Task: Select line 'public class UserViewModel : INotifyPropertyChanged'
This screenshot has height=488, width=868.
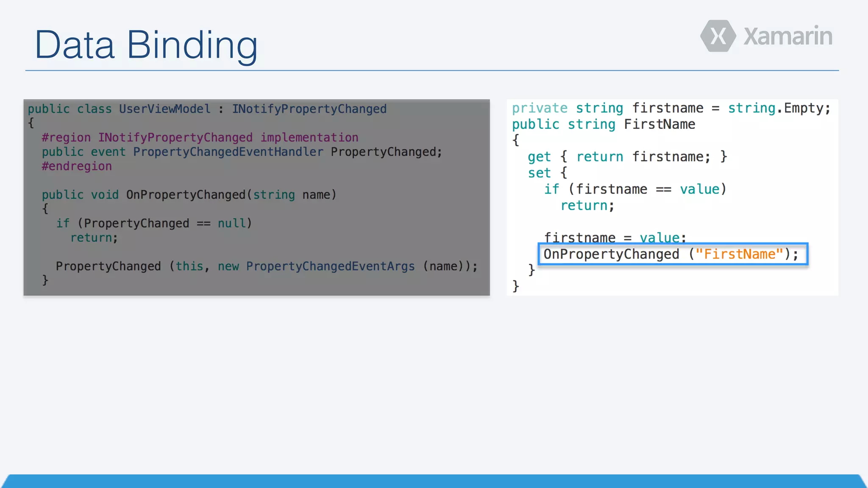Action: [x=207, y=109]
